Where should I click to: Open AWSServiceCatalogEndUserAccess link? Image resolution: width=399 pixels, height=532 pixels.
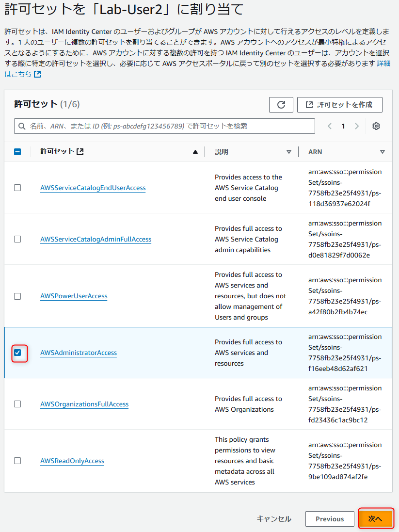coord(93,188)
